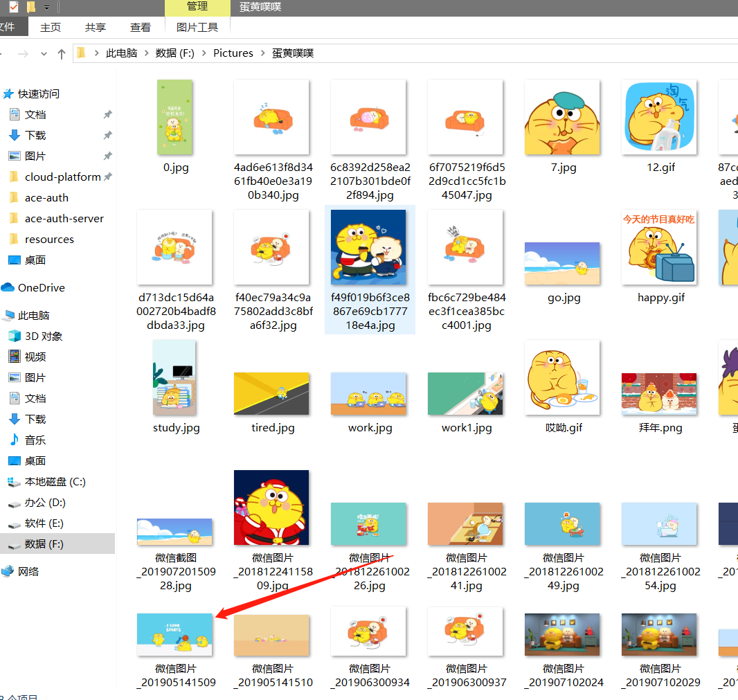Screen dimensions: 738x700
Task: Click 此电脑 in the address bar
Action: click(x=121, y=53)
